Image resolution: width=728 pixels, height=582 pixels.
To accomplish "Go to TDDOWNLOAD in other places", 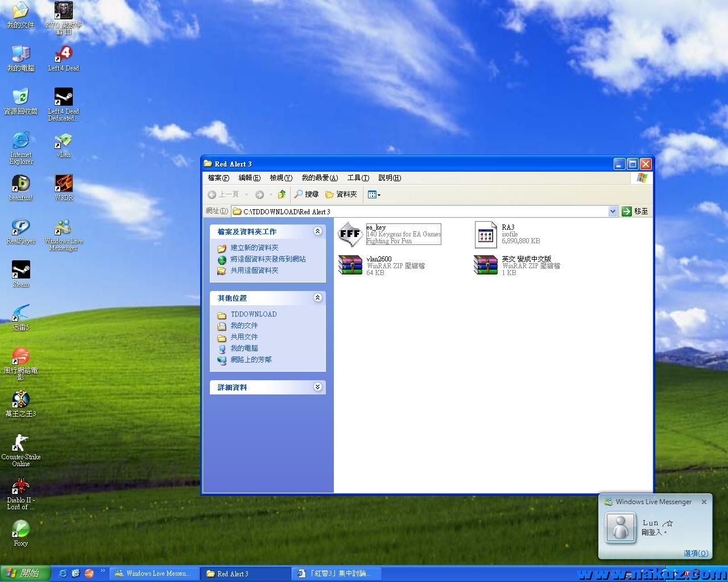I will [254, 314].
